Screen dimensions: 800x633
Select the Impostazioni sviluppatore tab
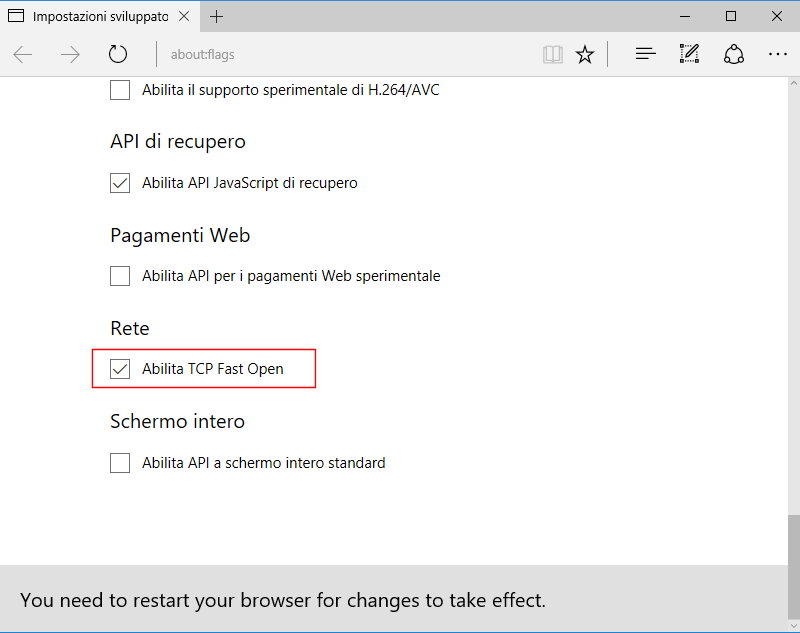[95, 16]
